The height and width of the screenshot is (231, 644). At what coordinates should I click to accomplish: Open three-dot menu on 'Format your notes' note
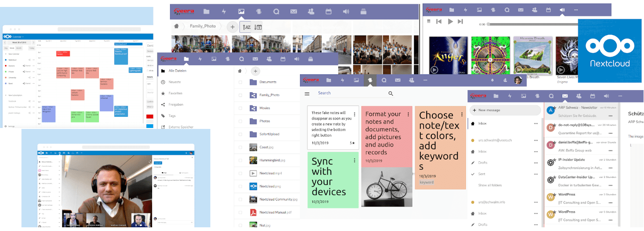point(408,114)
